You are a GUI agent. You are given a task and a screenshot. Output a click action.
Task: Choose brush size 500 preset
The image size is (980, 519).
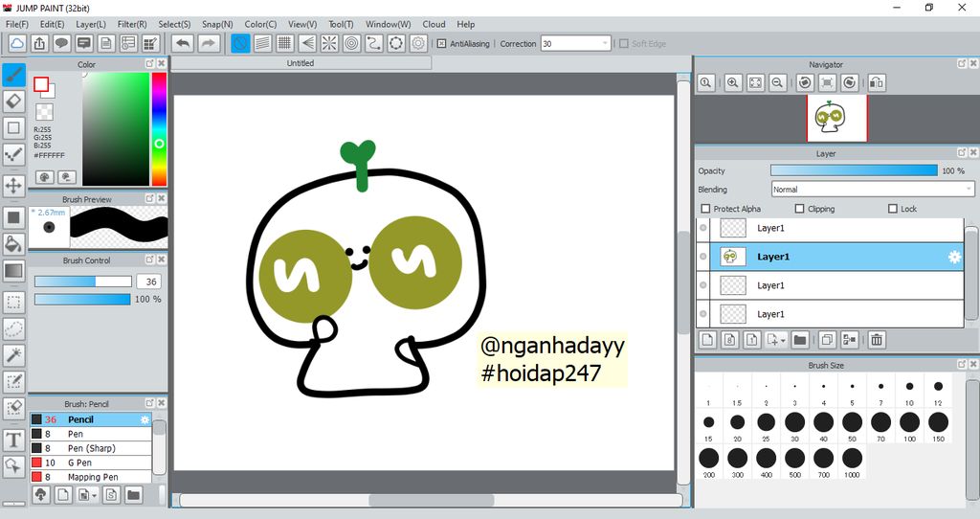(x=794, y=463)
